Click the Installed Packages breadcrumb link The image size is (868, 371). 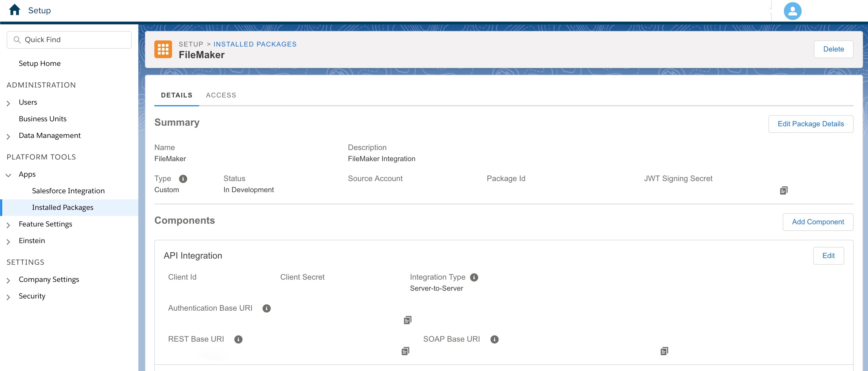(x=256, y=44)
